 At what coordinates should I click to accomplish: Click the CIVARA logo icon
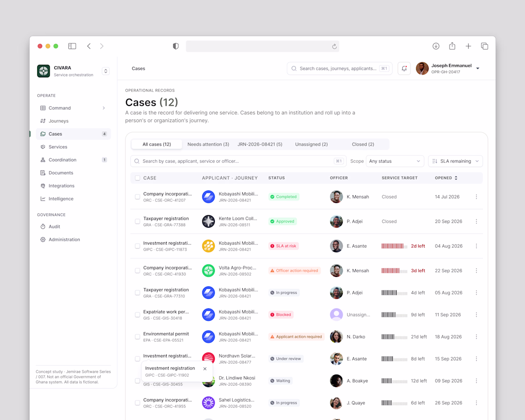click(43, 71)
